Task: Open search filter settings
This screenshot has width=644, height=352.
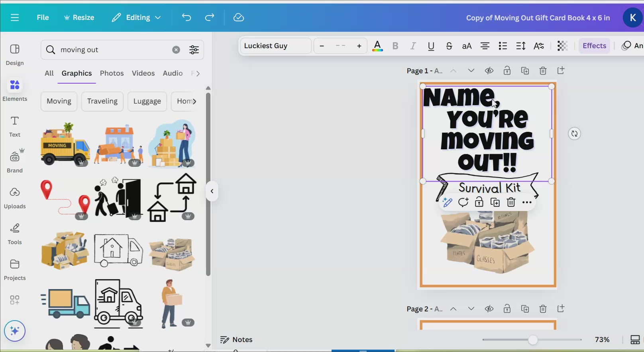Action: pyautogui.click(x=194, y=50)
